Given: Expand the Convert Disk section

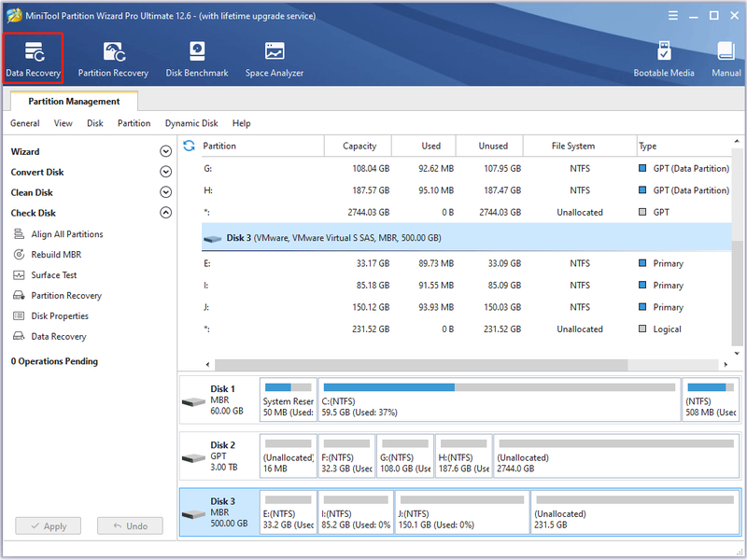Looking at the screenshot, I should 165,172.
